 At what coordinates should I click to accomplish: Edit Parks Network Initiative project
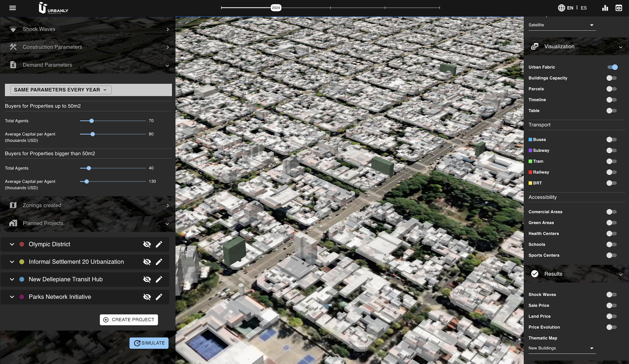(x=159, y=297)
